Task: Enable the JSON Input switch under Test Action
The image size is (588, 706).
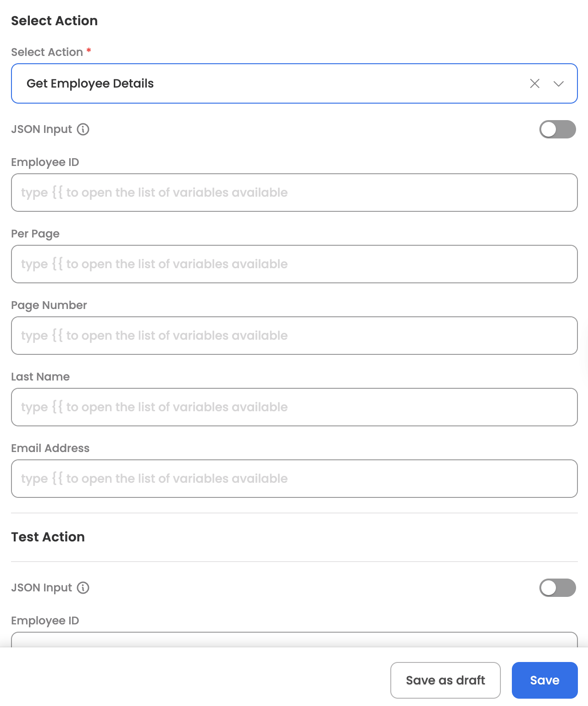Action: (x=558, y=588)
